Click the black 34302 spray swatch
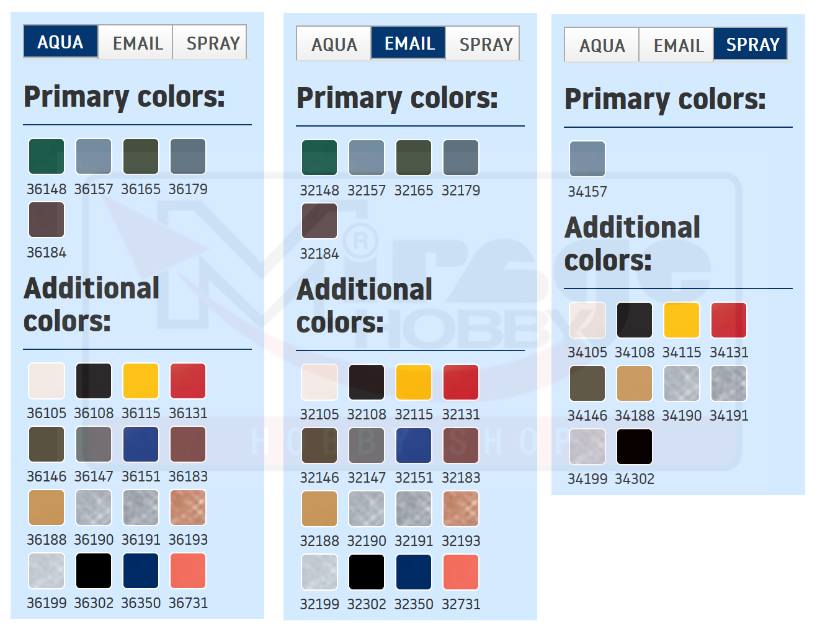The height and width of the screenshot is (644, 825). (635, 447)
